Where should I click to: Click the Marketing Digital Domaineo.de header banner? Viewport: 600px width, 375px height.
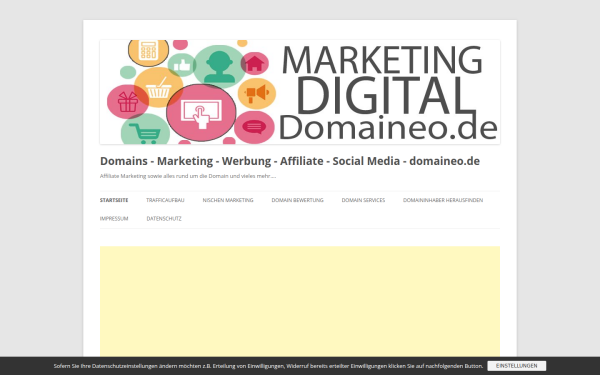tap(300, 92)
